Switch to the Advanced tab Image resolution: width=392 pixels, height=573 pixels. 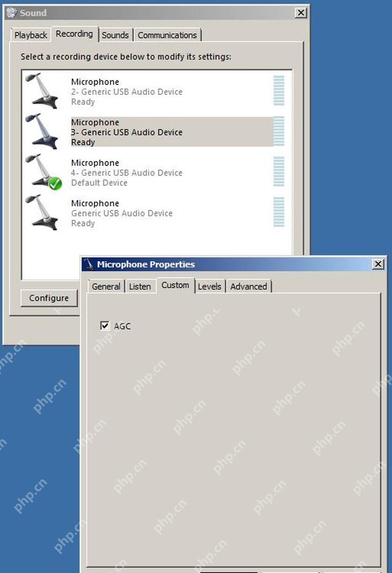click(x=249, y=287)
